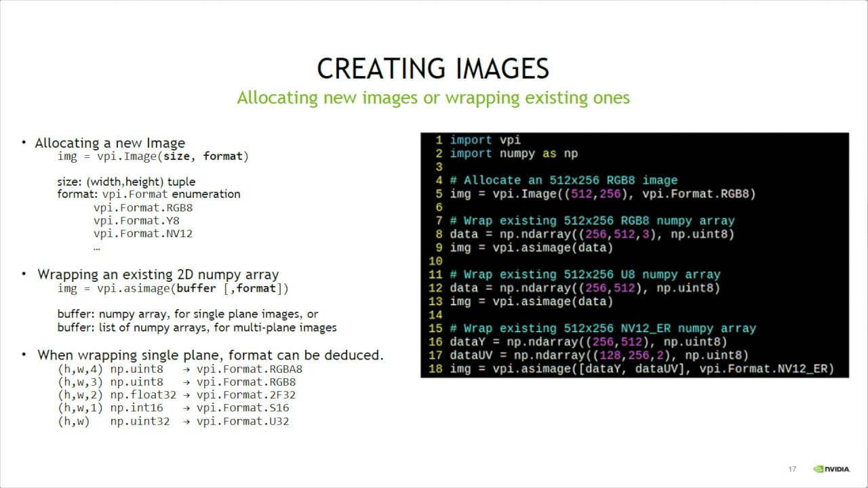Click the comment 'Allocate an 512x256 RGB8 image'
The height and width of the screenshot is (488, 868).
point(564,180)
